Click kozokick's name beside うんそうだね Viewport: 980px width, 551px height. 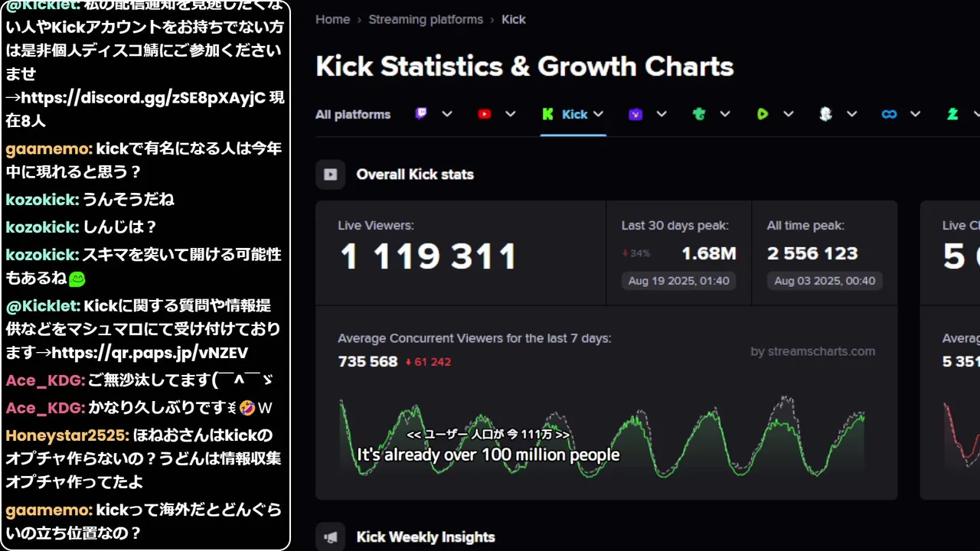(42, 199)
